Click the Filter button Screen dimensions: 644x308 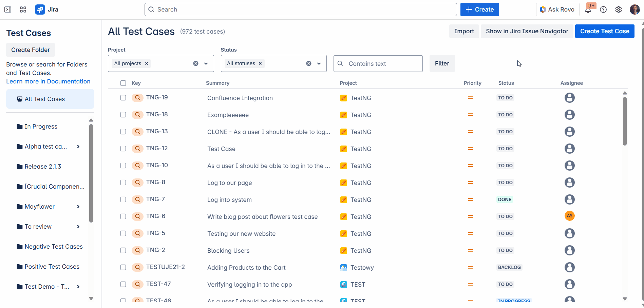pyautogui.click(x=442, y=63)
